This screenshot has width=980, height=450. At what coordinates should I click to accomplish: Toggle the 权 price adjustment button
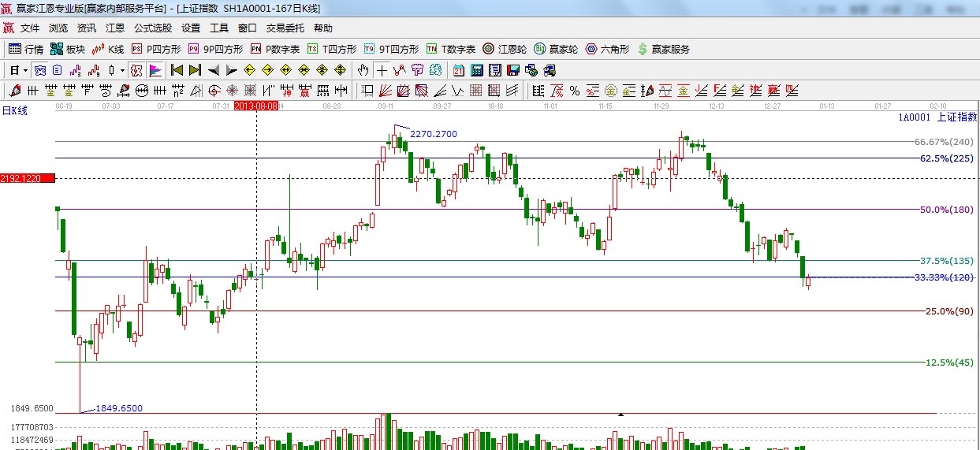coord(136,70)
